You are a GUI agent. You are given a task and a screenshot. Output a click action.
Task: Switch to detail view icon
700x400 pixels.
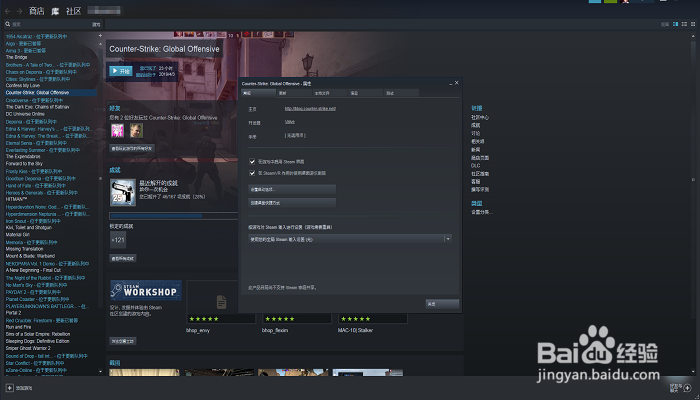coord(675,24)
